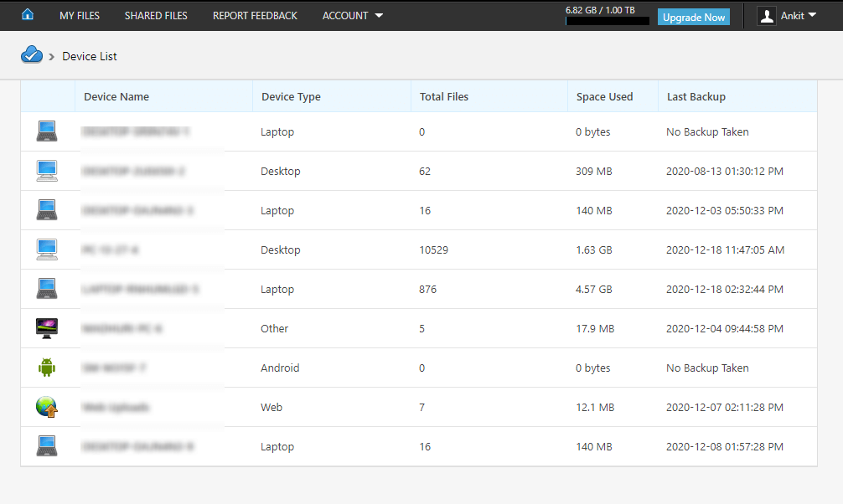
Task: Click No Backup Taken in the Android row
Action: [x=707, y=368]
